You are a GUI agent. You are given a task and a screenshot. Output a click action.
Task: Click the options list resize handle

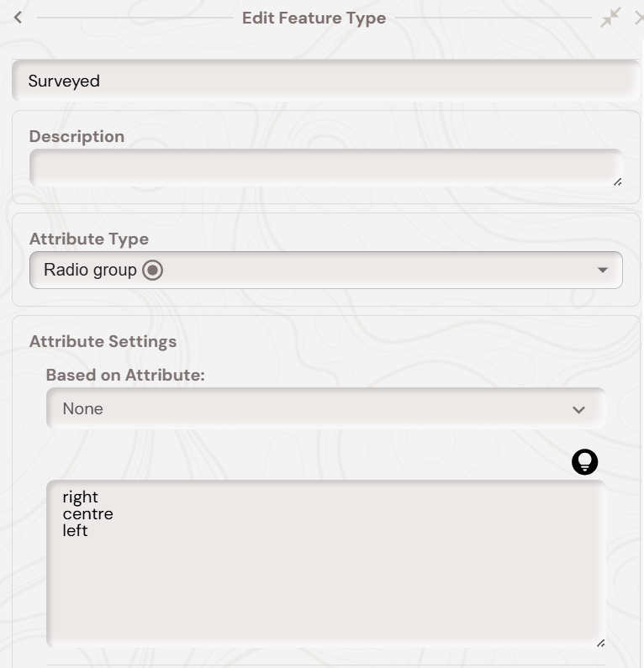tap(600, 643)
